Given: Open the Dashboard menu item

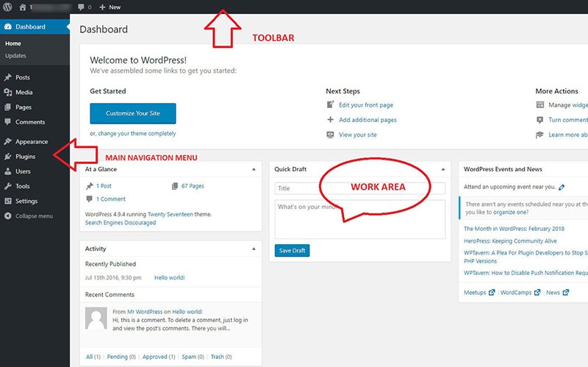Looking at the screenshot, I should [x=35, y=26].
